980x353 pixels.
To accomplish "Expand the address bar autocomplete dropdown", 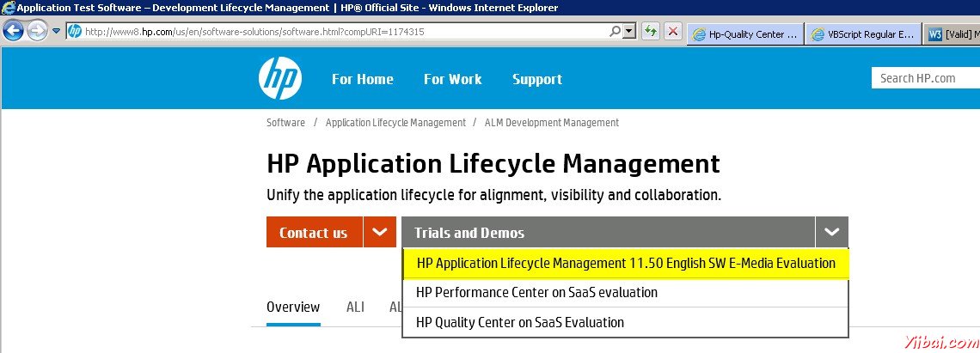I will click(x=629, y=32).
